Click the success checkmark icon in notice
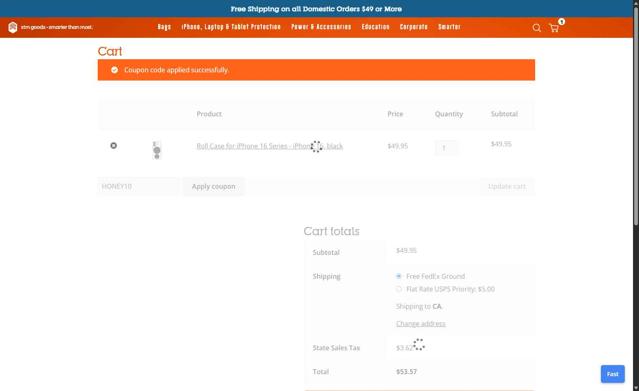The image size is (639, 391). point(115,70)
